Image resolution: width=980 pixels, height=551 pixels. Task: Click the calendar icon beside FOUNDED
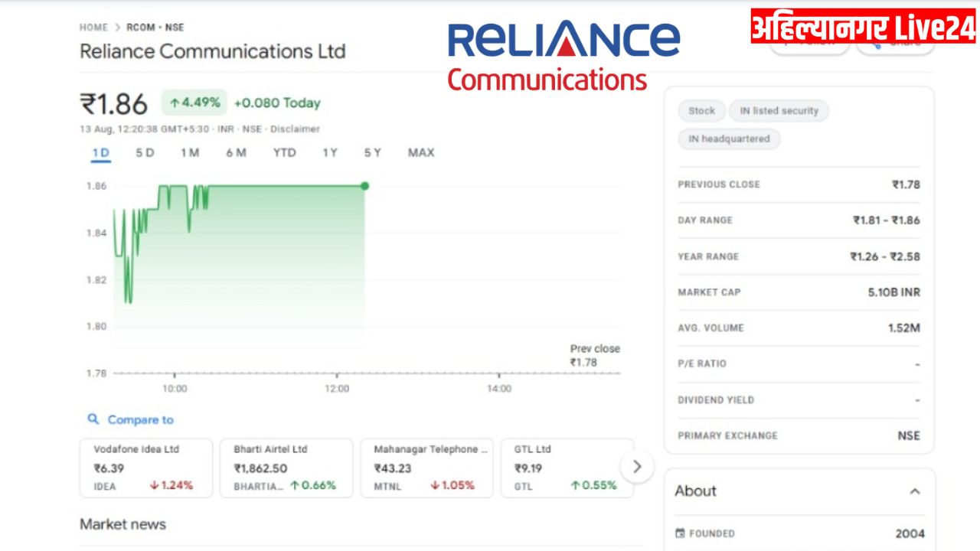tap(680, 533)
